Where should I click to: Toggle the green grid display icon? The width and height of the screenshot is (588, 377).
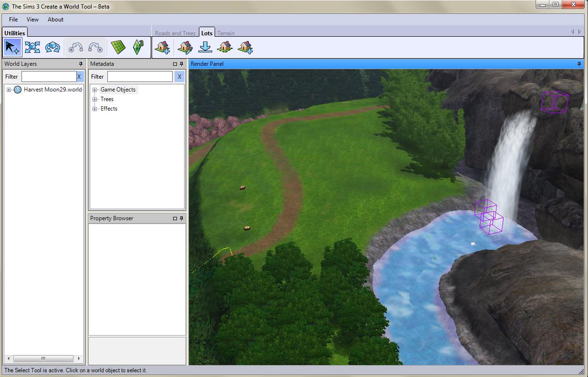pyautogui.click(x=118, y=47)
